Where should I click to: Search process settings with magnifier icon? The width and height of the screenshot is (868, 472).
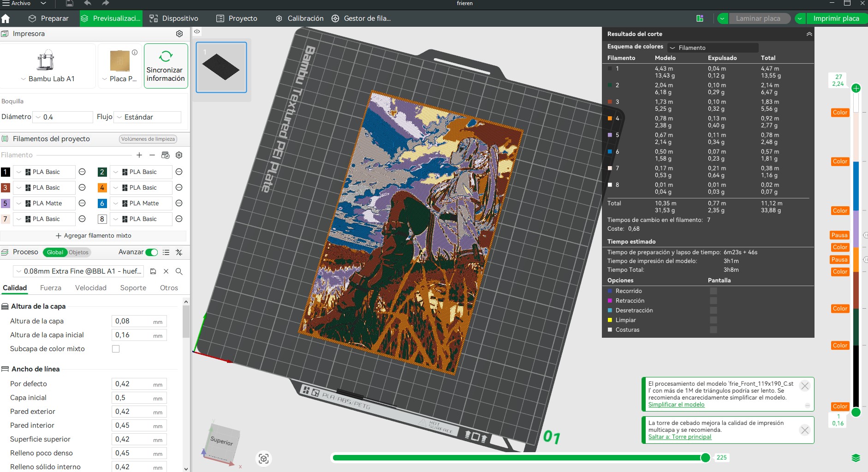(x=179, y=271)
